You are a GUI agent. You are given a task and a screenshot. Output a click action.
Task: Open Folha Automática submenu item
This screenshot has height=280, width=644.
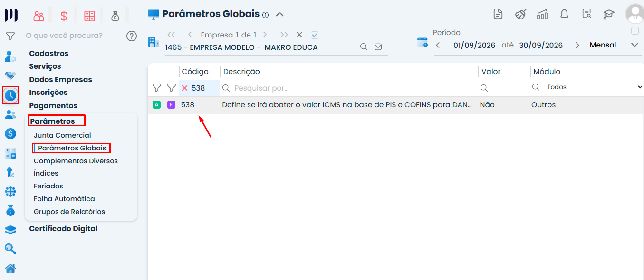[64, 199]
